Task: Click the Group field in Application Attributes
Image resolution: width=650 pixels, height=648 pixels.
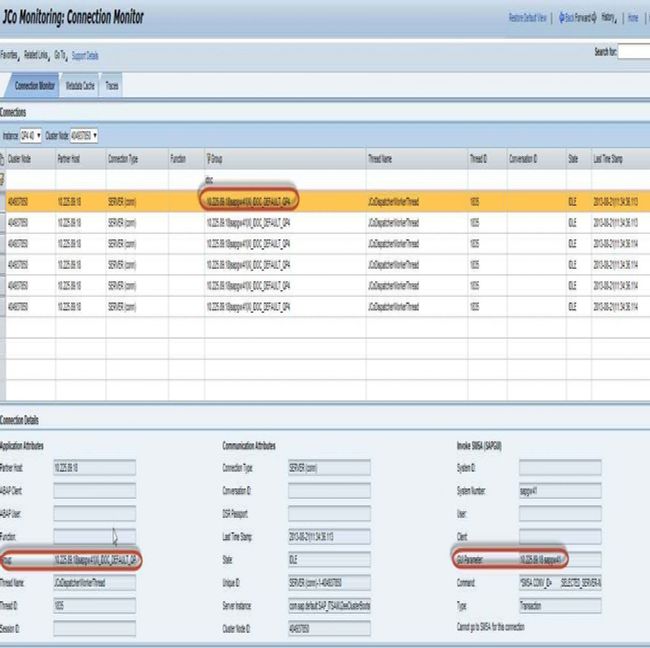Action: 95,560
